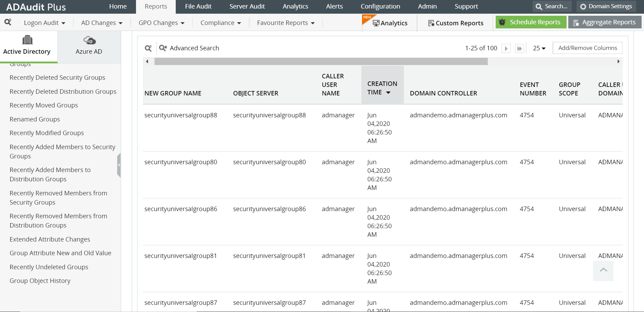Sort by New Group Name column header

tap(173, 93)
